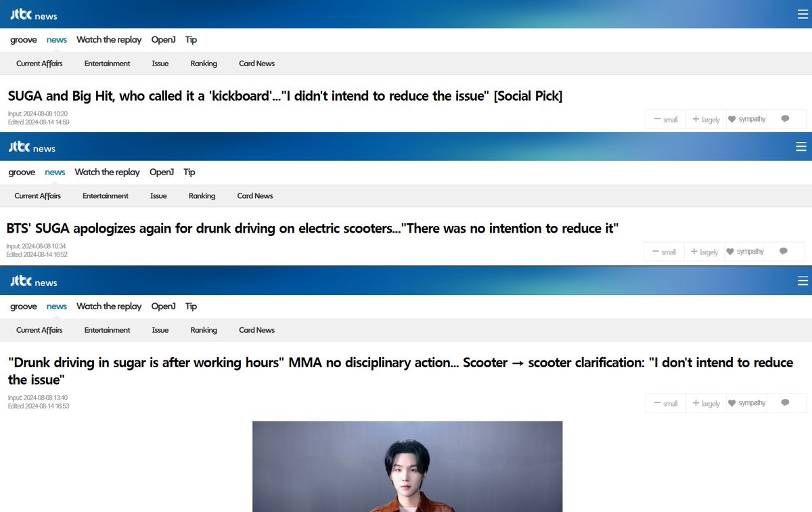
Task: Open comments icon on the 'kickboard' article
Action: point(785,119)
